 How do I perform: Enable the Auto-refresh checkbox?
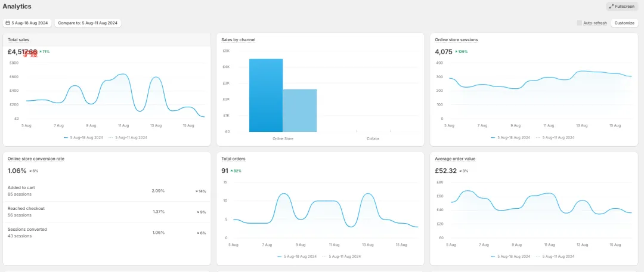(579, 23)
